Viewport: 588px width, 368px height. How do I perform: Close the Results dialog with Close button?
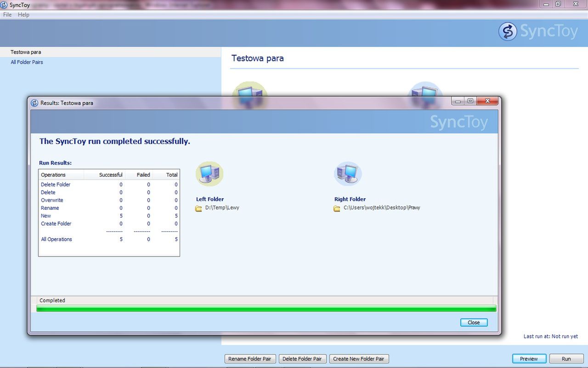coord(474,322)
